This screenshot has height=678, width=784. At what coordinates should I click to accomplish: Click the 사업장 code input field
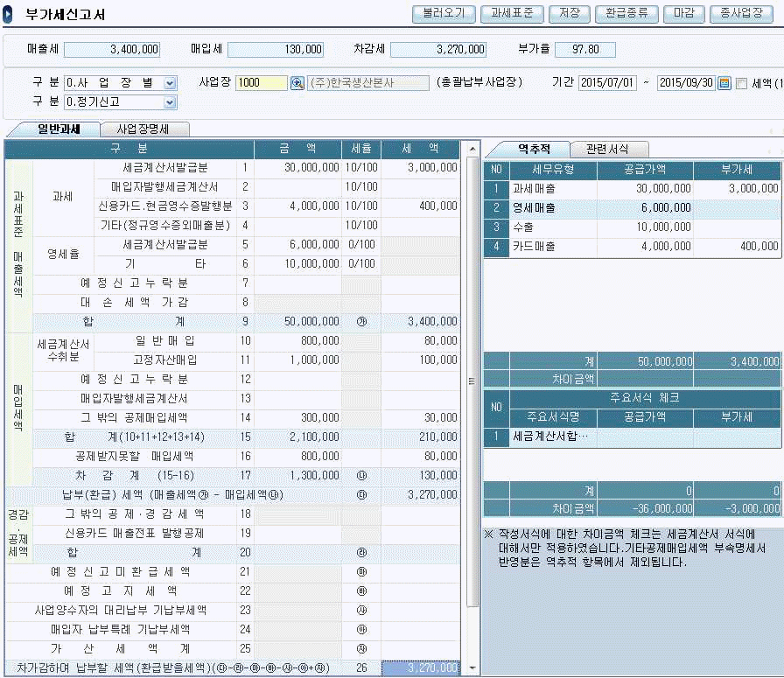[x=261, y=82]
